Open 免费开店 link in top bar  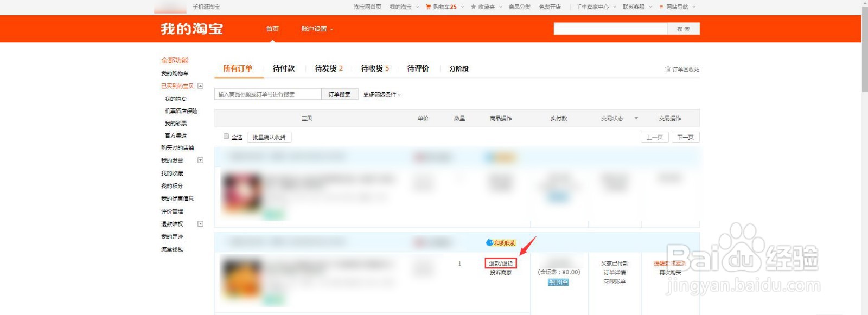pyautogui.click(x=550, y=7)
